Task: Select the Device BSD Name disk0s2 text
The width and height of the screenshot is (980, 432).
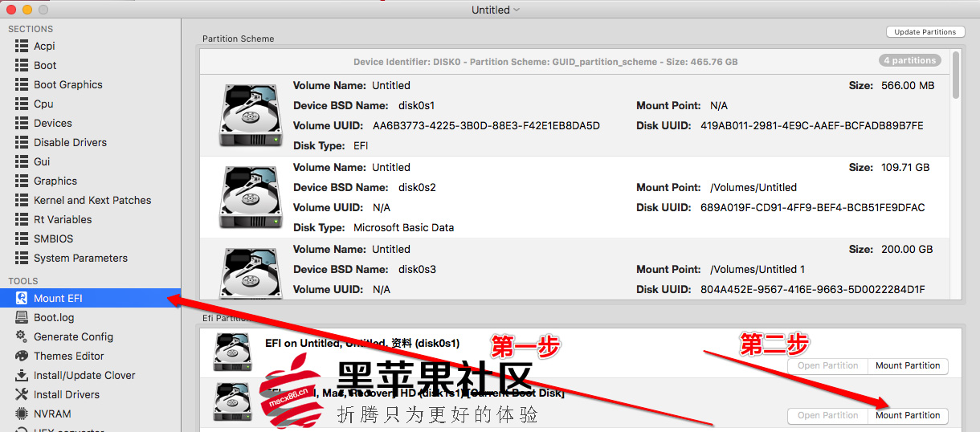Action: 417,187
